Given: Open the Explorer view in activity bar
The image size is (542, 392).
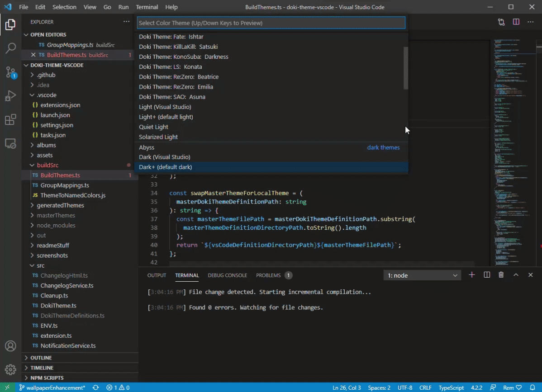Looking at the screenshot, I should (x=10, y=24).
